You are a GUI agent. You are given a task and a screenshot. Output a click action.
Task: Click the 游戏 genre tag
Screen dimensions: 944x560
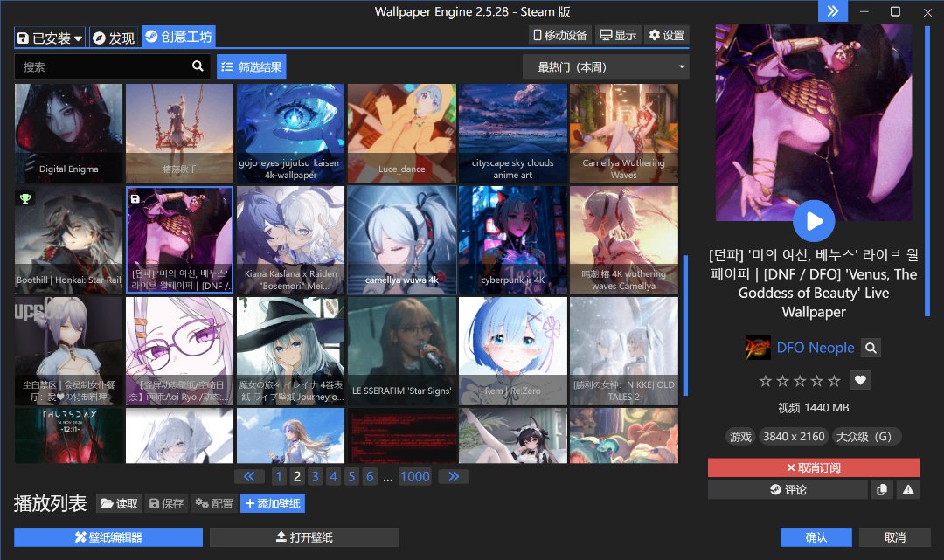pos(740,437)
